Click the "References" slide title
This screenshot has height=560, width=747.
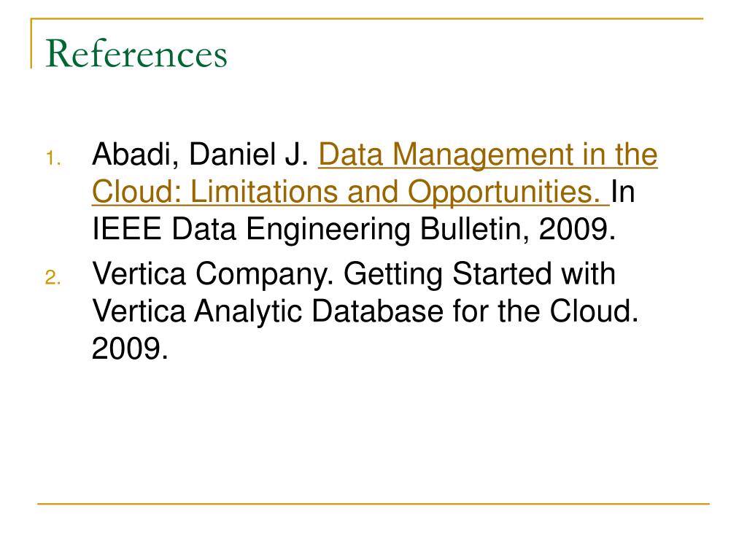pyautogui.click(x=136, y=54)
